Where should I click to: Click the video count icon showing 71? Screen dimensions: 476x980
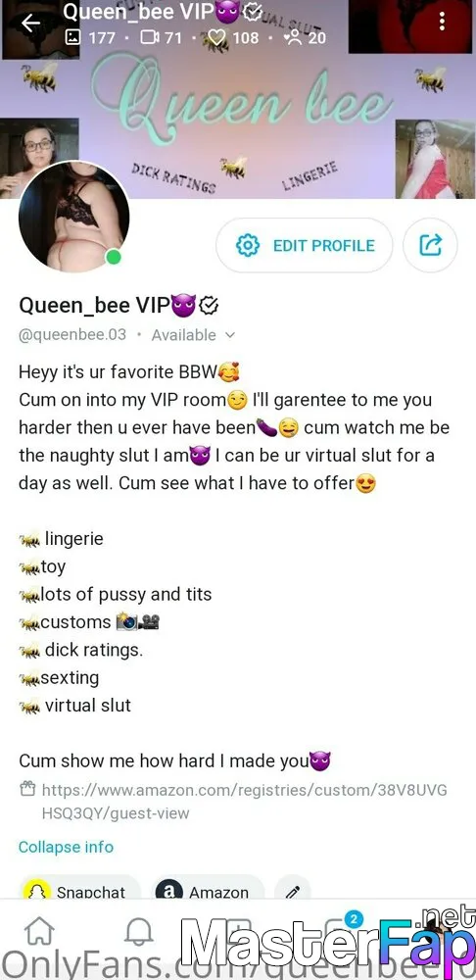149,37
